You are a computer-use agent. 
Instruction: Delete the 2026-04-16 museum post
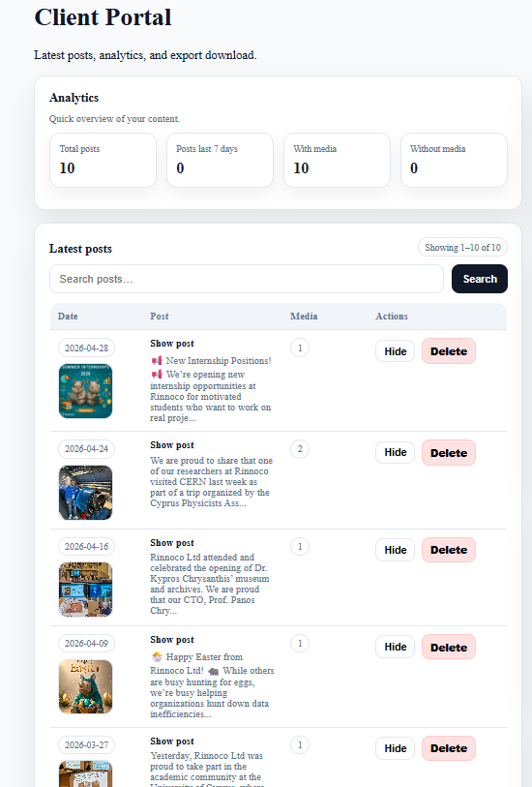[448, 550]
